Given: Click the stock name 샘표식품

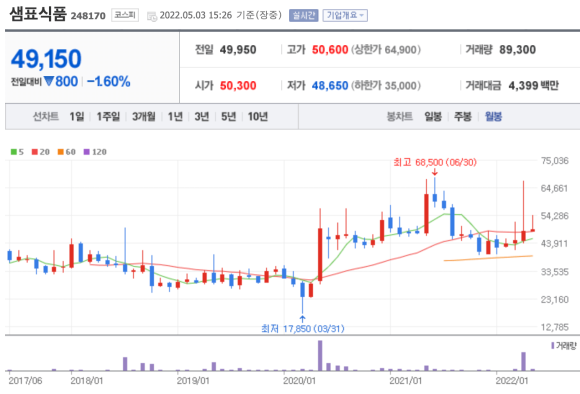Looking at the screenshot, I should (38, 14).
